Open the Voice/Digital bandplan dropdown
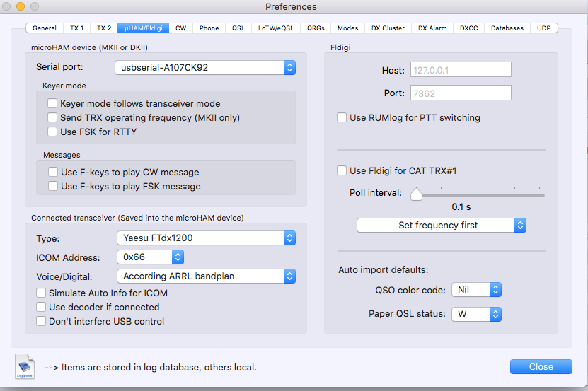 point(206,276)
